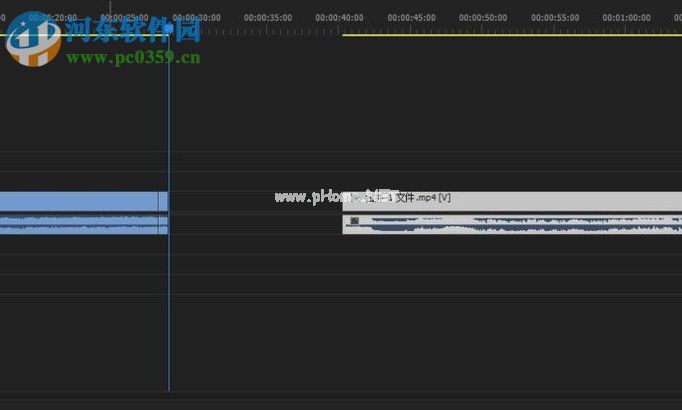This screenshot has width=682, height=410.
Task: Click the ruler at 00:00:40:00
Action: [x=339, y=19]
